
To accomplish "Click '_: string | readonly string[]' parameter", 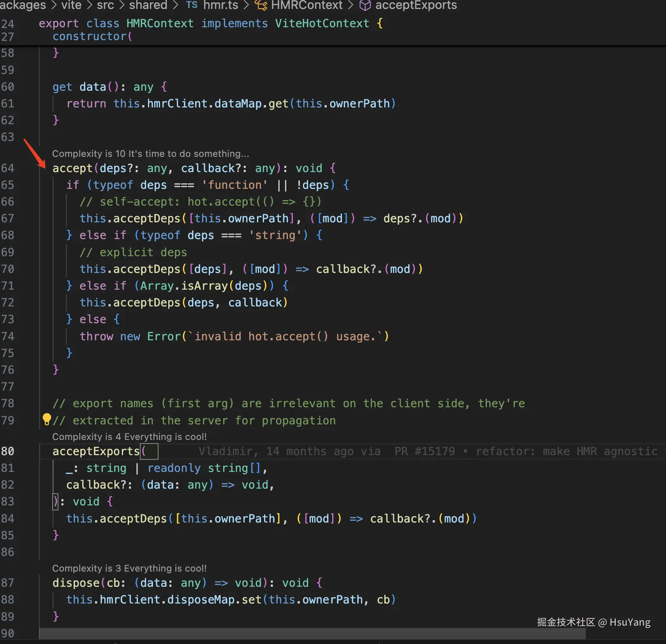I will pyautogui.click(x=167, y=468).
